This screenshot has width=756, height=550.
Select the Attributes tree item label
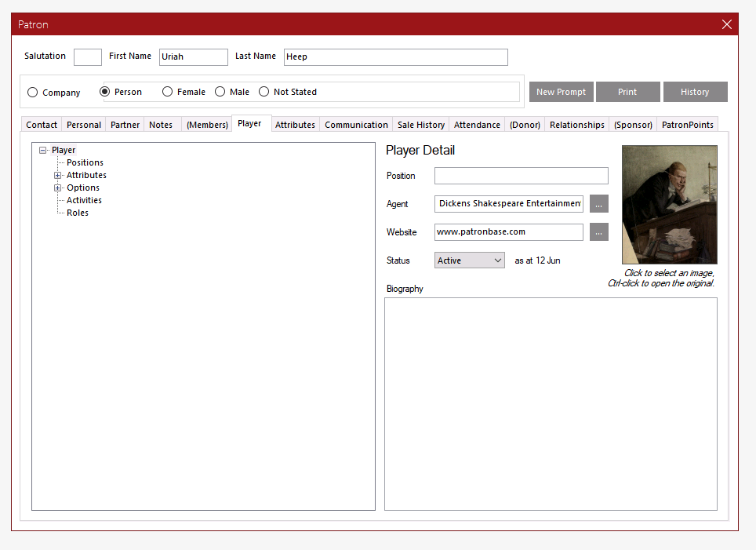tap(86, 175)
